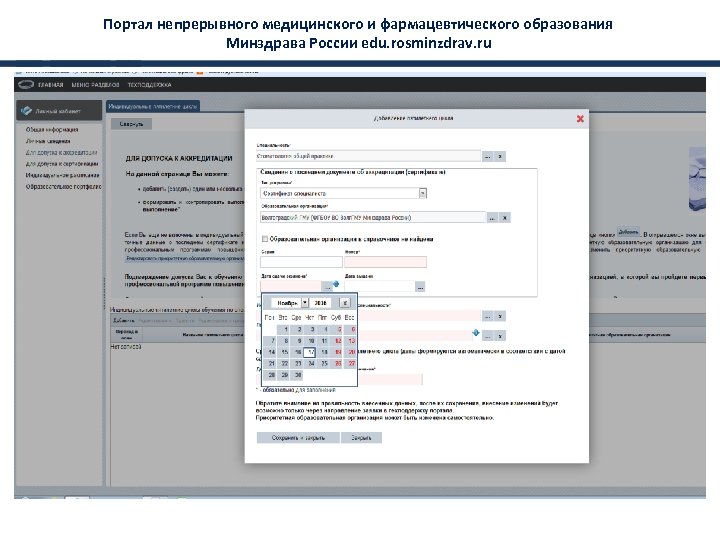Select day 8 in the calendar
Image resolution: width=720 pixels, height=540 pixels.
tap(285, 341)
